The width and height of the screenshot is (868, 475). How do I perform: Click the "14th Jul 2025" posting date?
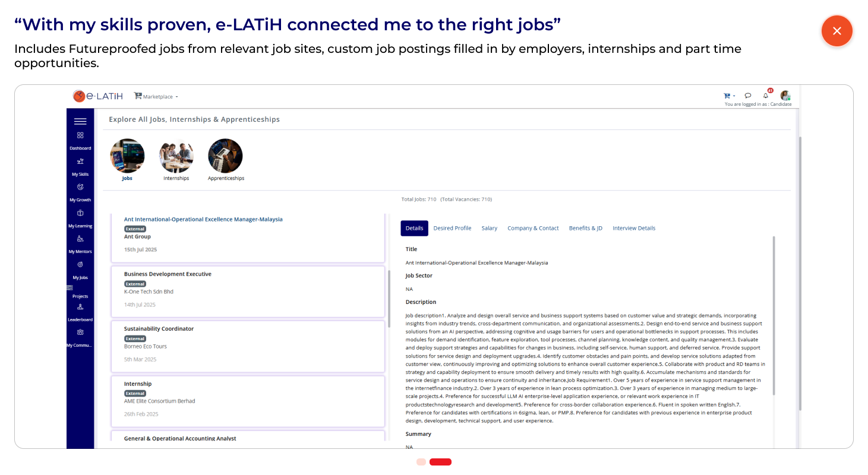[140, 305]
